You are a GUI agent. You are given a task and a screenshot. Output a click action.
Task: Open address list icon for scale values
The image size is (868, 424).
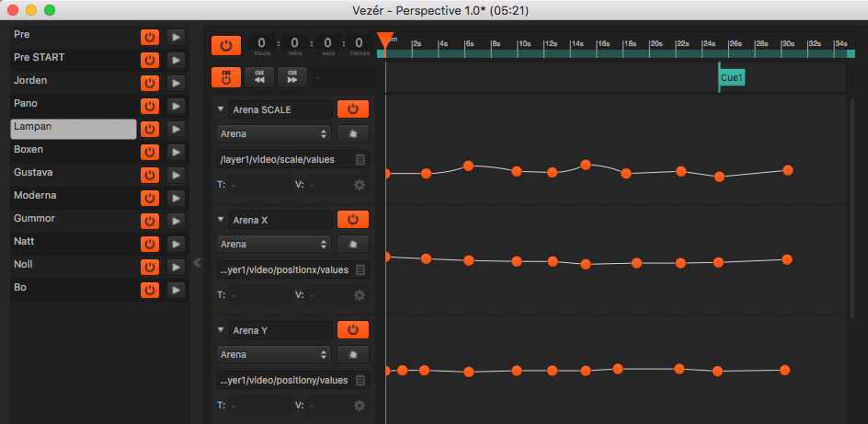(x=360, y=159)
